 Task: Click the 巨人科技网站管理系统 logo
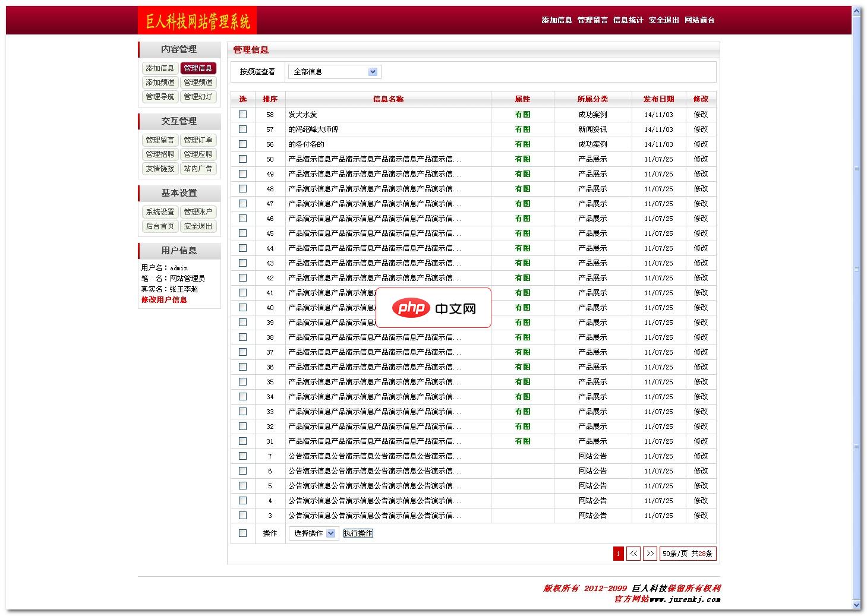197,21
